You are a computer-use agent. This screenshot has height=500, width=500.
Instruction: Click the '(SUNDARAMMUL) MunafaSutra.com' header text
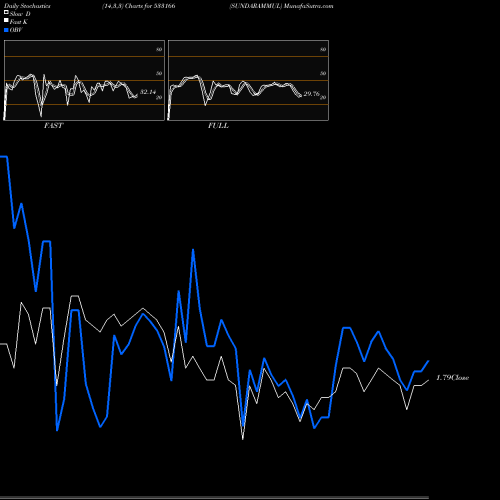281,6
